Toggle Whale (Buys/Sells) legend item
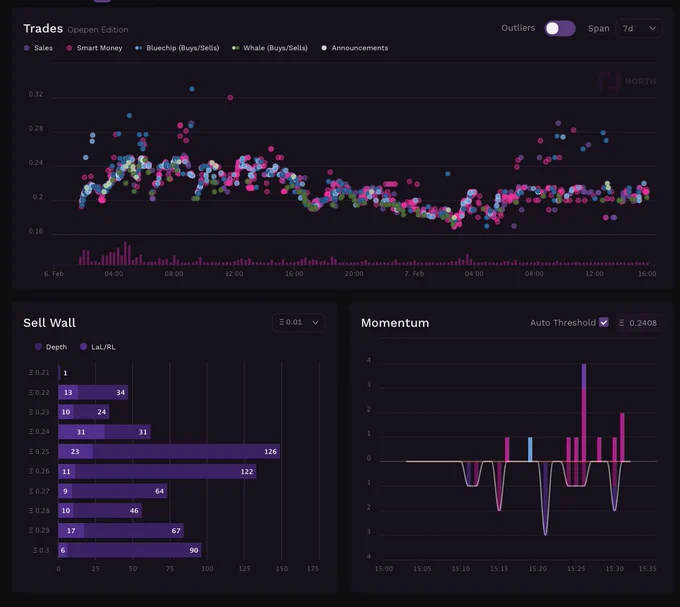Image resolution: width=680 pixels, height=607 pixels. (x=270, y=48)
